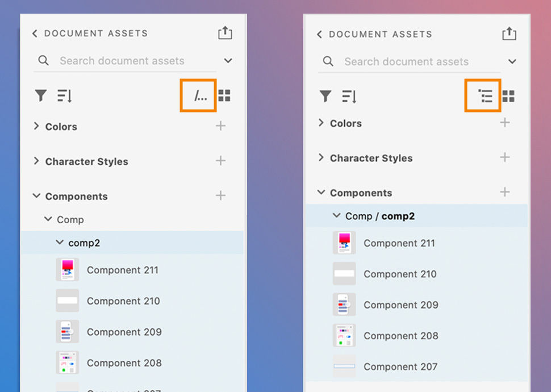Click the back chevron beside DOCUMENT ASSETS

(x=35, y=34)
